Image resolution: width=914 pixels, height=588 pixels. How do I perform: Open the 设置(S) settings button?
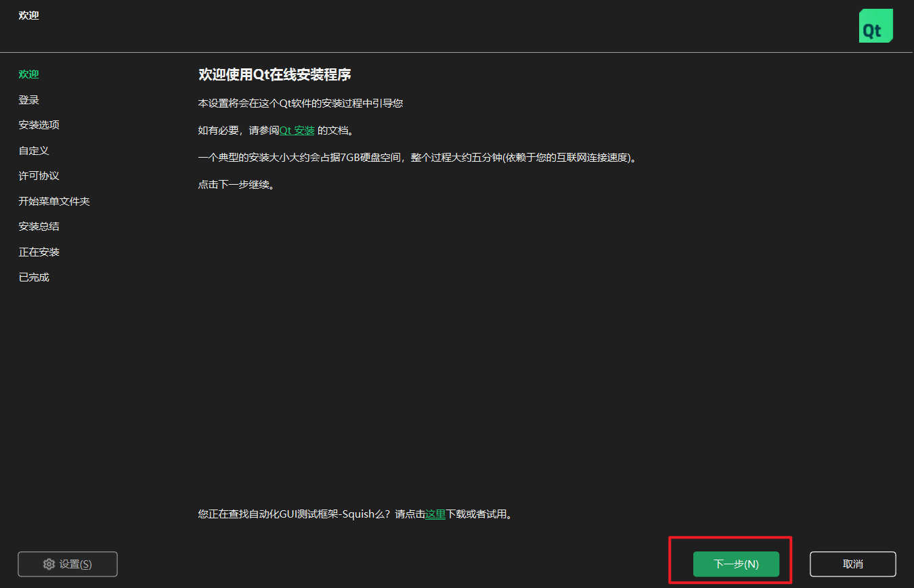(x=68, y=564)
